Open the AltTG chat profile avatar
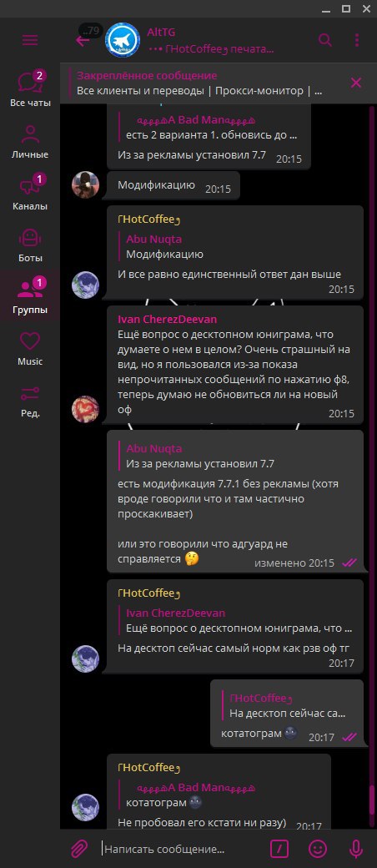Screen dimensions: 377x868 (x=123, y=40)
